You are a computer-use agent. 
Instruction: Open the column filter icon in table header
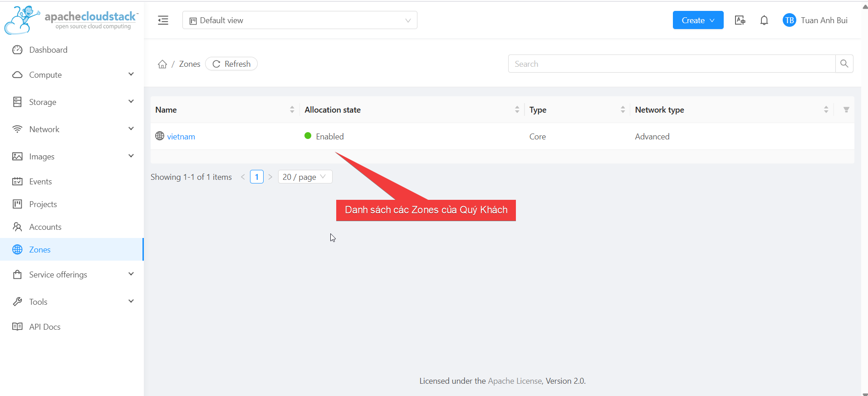[x=846, y=110]
